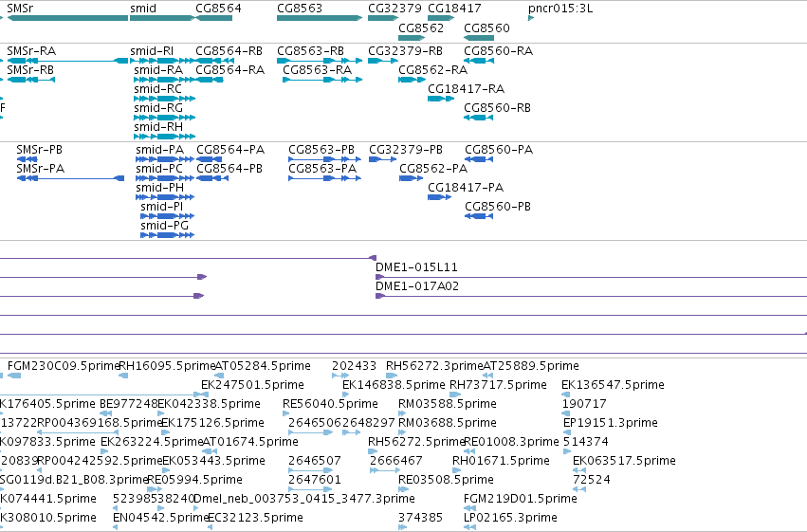Click BAC clone DME1-017A02

(417, 286)
